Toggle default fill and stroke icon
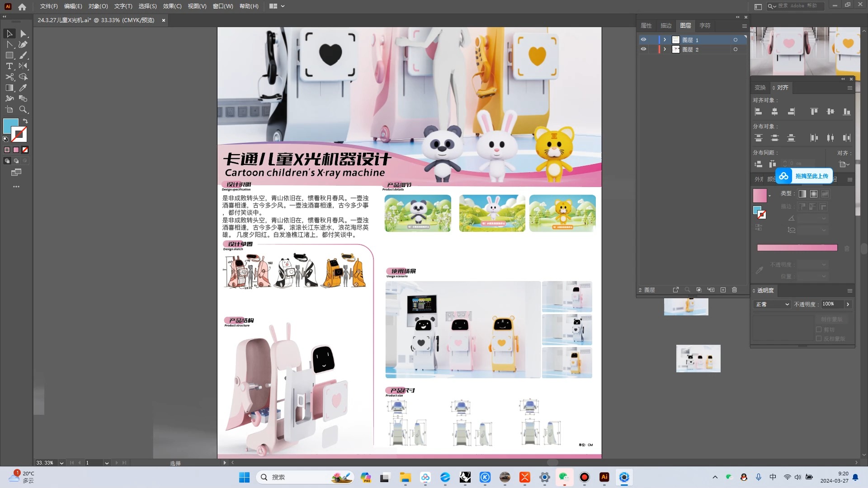Screen dimensions: 868x488 tap(5, 139)
